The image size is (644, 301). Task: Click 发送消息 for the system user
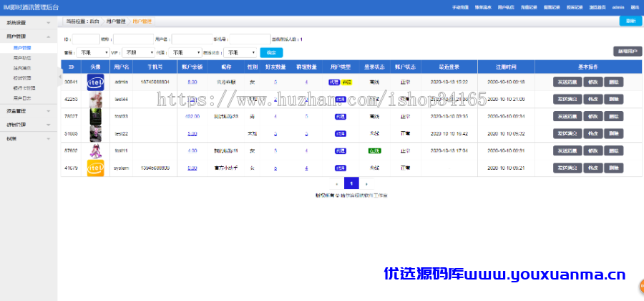coord(567,168)
